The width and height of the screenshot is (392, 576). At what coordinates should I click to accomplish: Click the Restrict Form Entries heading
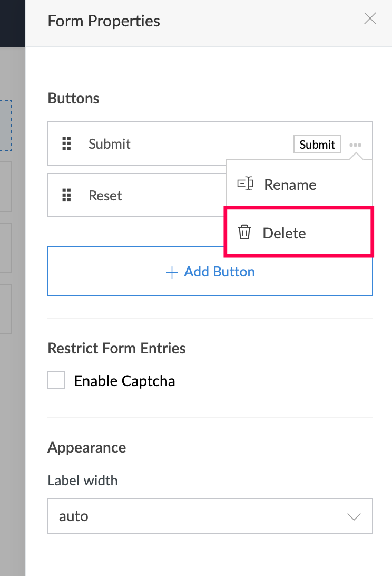(116, 348)
